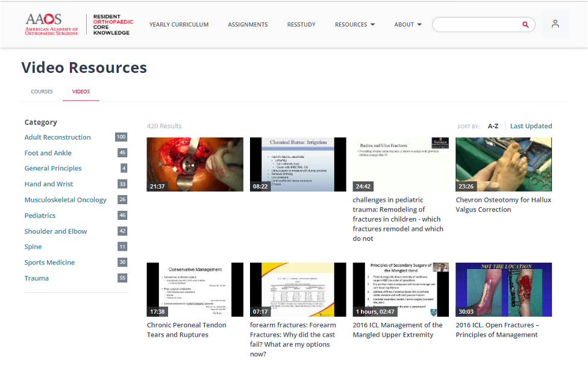Sort videos by Last Updated
This screenshot has width=588, height=365.
(531, 126)
